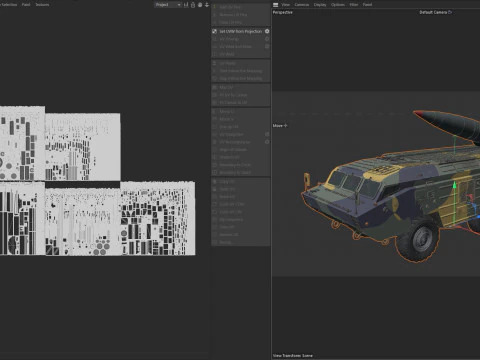Image resolution: width=480 pixels, height=360 pixels.
Task: Click View Transform: Scene status text
Action: [293, 356]
